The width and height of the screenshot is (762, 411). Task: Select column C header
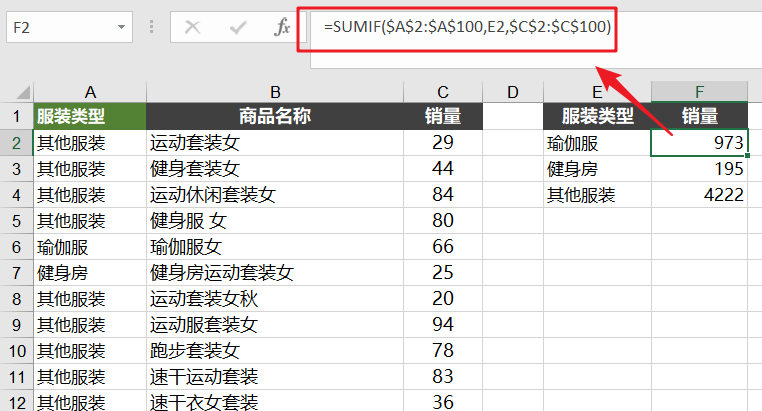pos(443,92)
